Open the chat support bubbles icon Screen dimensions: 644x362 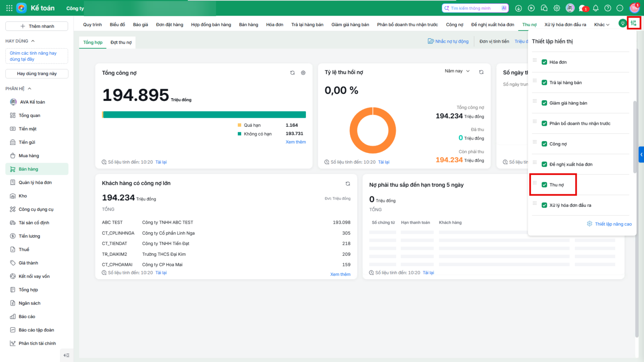click(544, 8)
